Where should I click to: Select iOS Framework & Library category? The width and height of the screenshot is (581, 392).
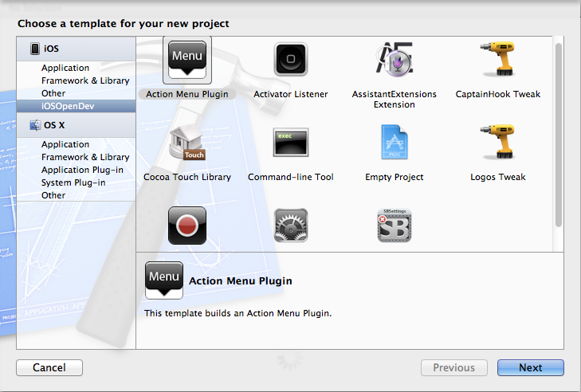point(76,80)
